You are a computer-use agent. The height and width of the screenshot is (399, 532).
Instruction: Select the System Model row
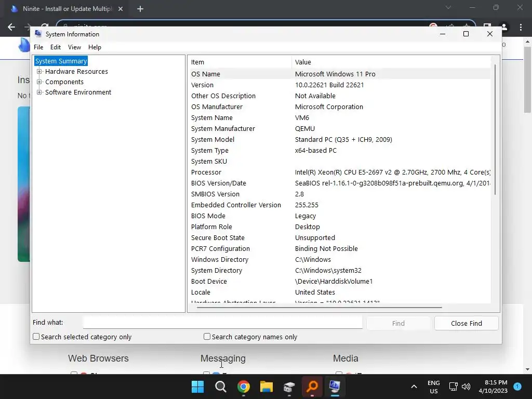(x=340, y=139)
